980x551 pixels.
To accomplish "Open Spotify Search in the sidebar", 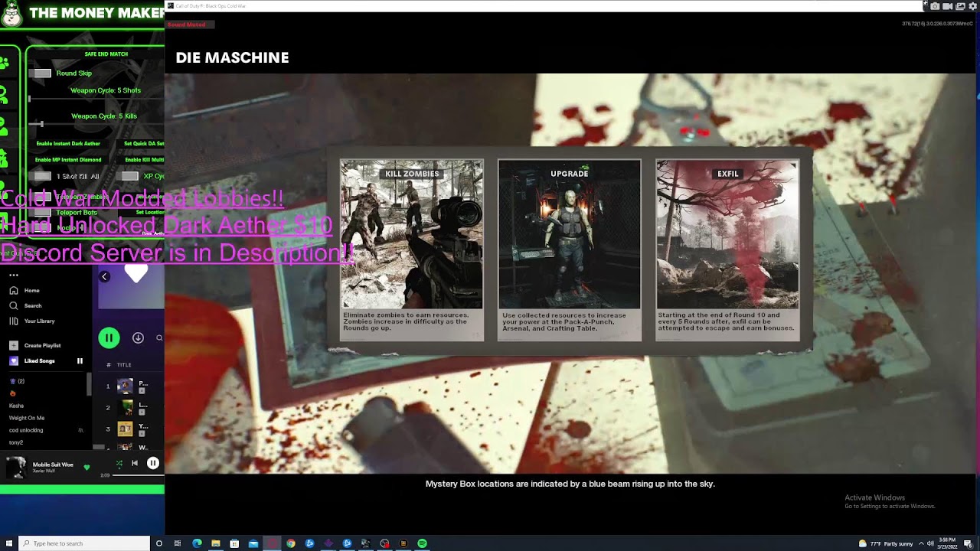I will (24, 306).
